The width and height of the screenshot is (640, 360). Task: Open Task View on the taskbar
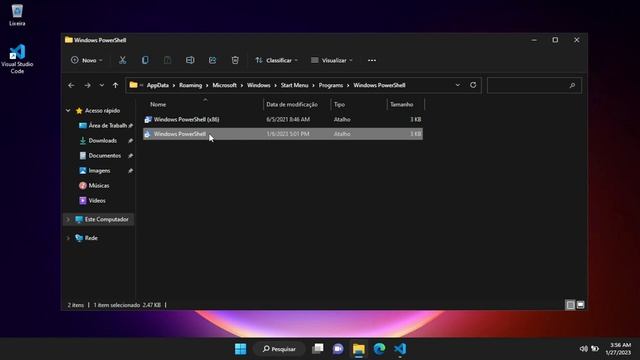318,349
